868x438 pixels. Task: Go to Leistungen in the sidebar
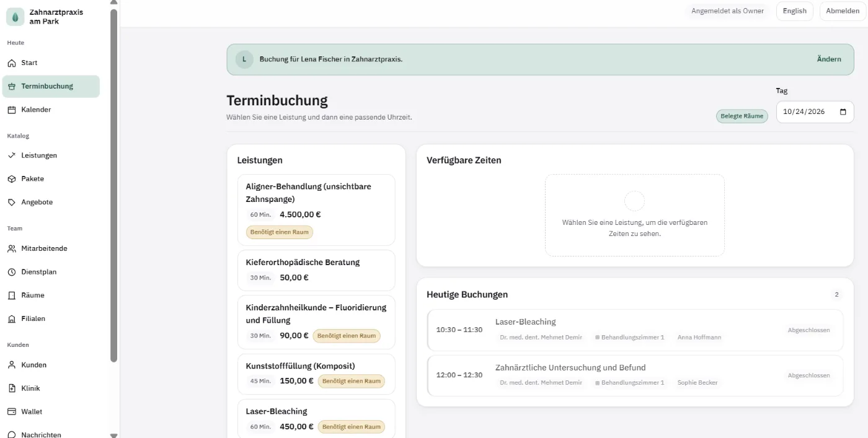click(51, 155)
